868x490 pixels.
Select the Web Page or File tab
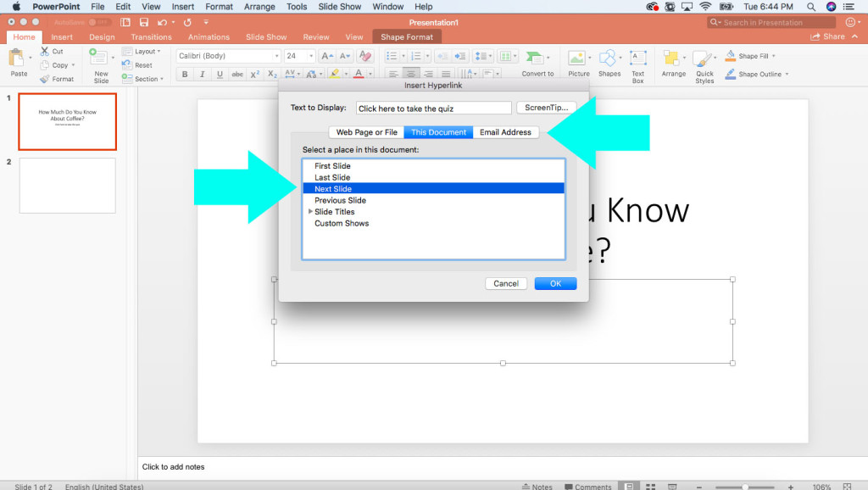click(366, 132)
